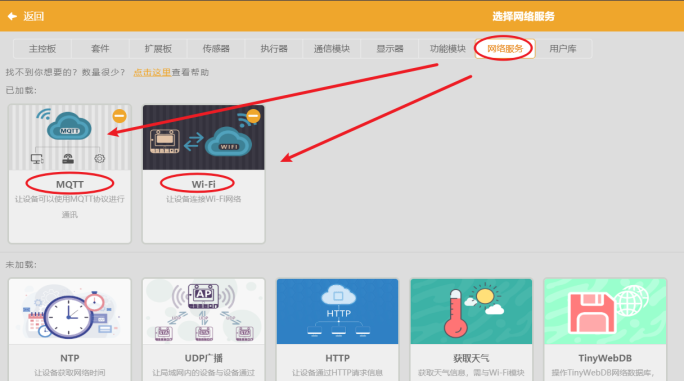Remove the loaded Wi-Fi module via minus icon

pyautogui.click(x=253, y=116)
